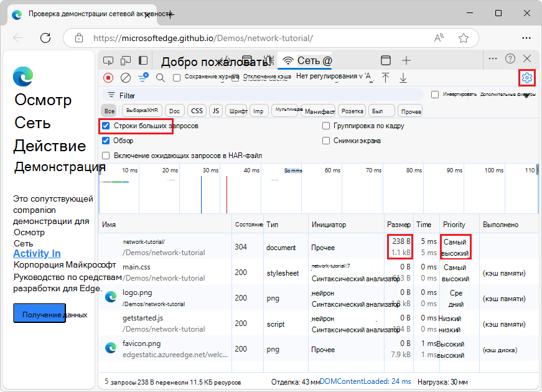The height and width of the screenshot is (392, 542).
Task: Click network-tutorial/:7 initiator link
Action: [x=330, y=266]
